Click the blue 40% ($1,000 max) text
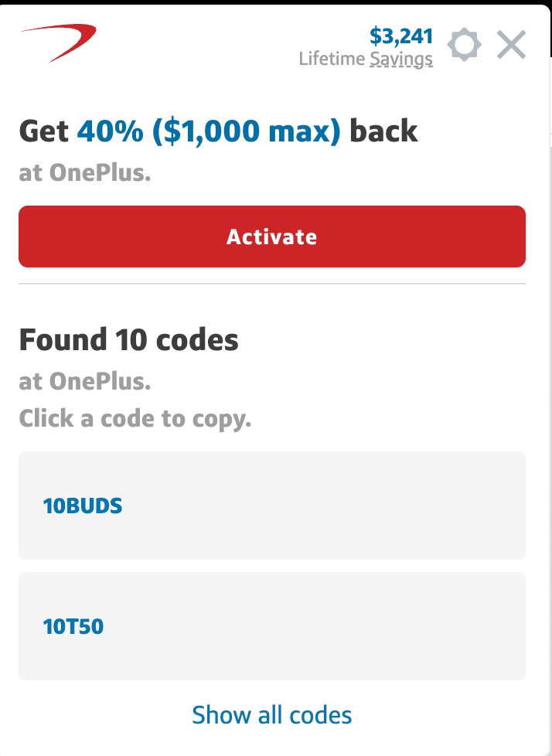The width and height of the screenshot is (552, 756). point(209,131)
